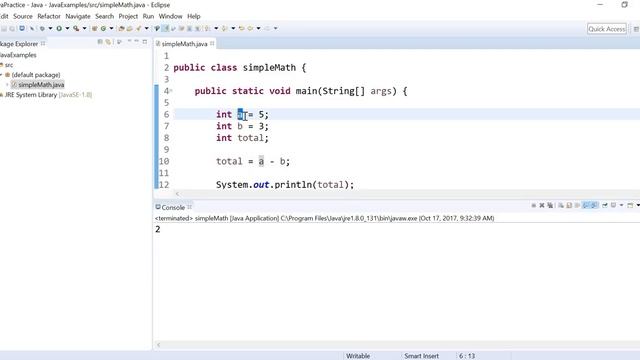This screenshot has height=360, width=640.
Task: Open the Search menu in menu bar
Action: (x=104, y=16)
